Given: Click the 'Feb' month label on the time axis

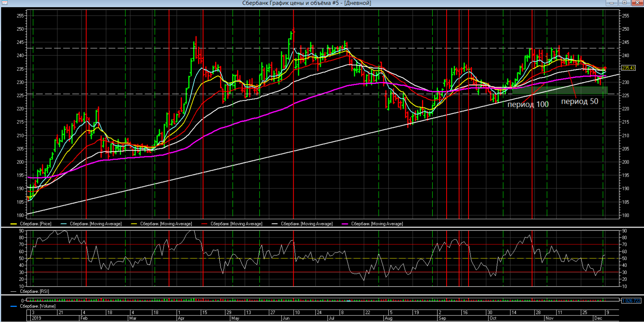Looking at the screenshot, I should 84,318.
